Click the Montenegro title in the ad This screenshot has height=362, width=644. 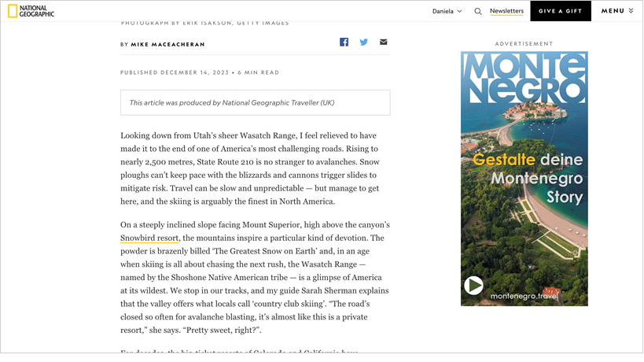(x=524, y=77)
